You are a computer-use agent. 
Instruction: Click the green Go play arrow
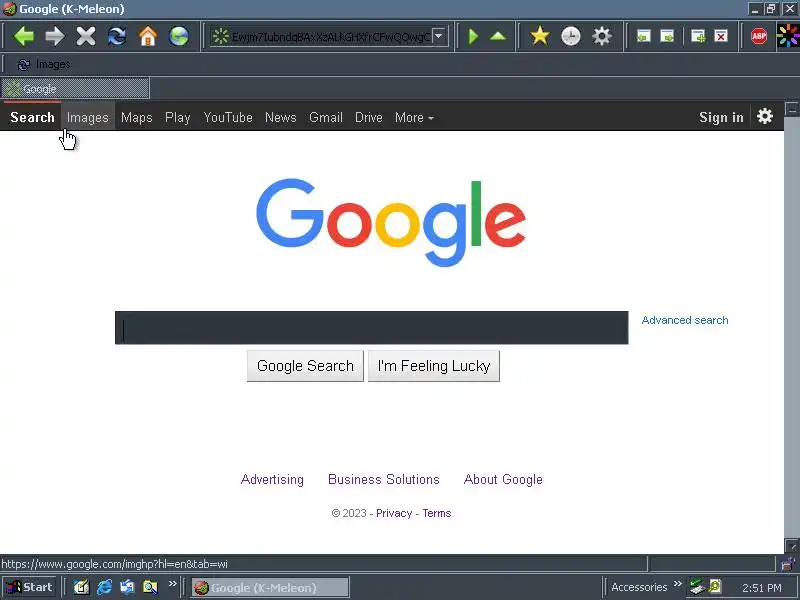(x=473, y=36)
